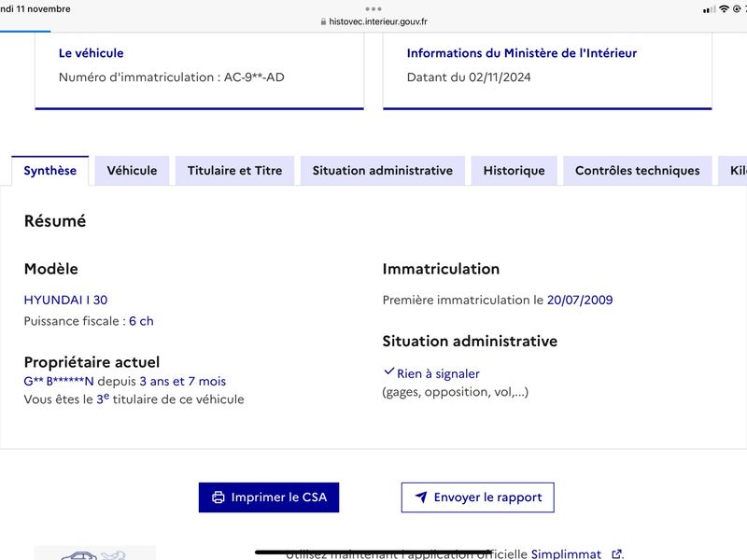Click the Propriétaire actuel heading
This screenshot has width=747, height=560.
coord(92,362)
